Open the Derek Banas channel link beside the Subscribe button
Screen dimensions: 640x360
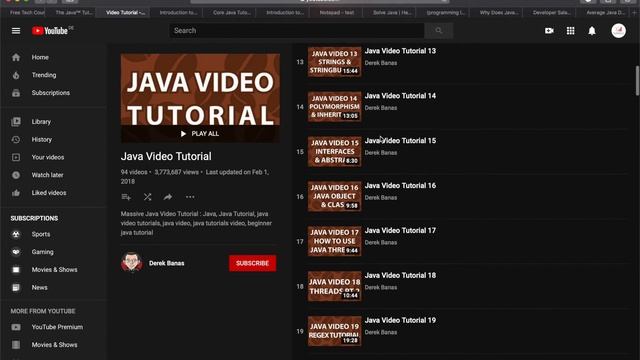(167, 263)
